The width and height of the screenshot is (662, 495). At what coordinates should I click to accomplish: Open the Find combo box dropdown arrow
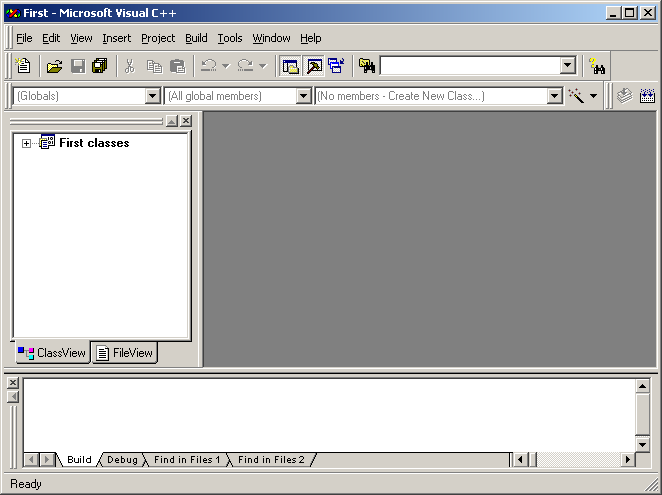click(x=568, y=65)
